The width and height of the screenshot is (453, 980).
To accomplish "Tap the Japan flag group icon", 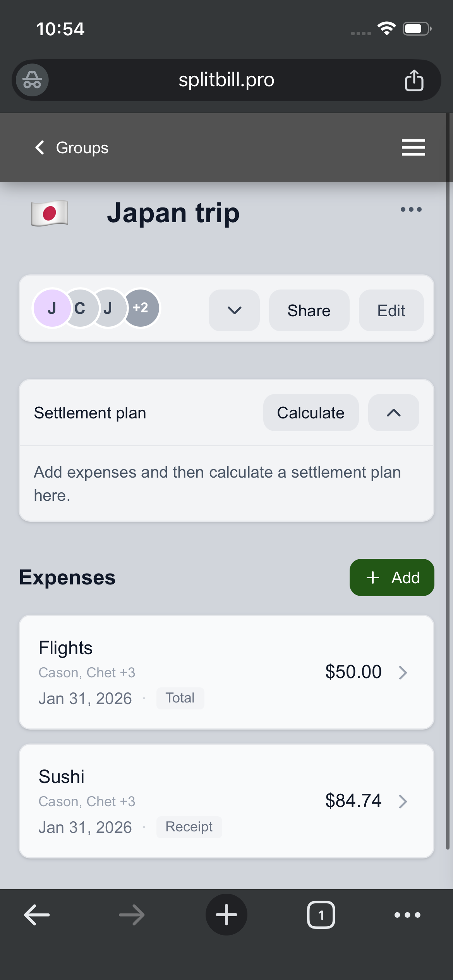I will click(50, 213).
